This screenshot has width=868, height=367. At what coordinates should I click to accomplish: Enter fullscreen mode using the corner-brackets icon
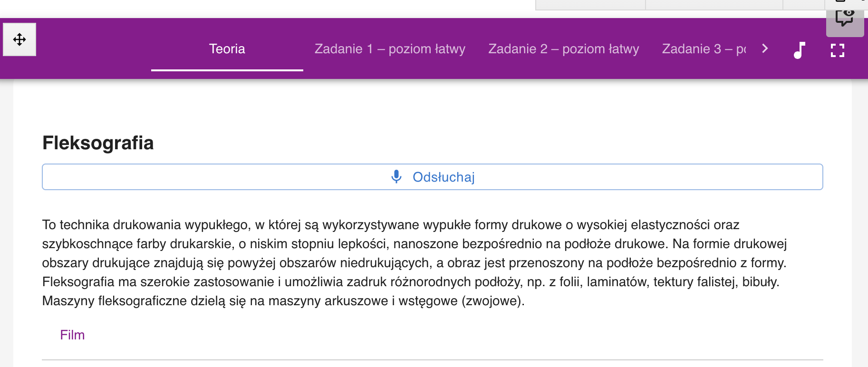click(838, 50)
